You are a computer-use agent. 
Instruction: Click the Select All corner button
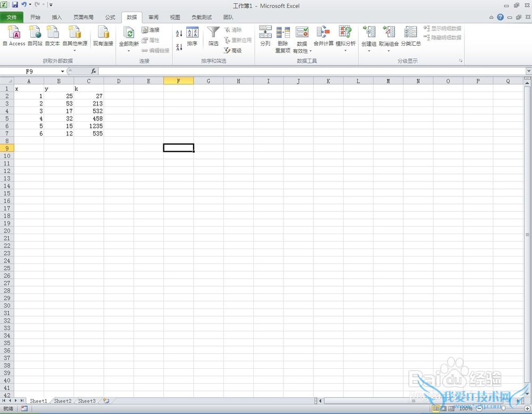[7, 81]
